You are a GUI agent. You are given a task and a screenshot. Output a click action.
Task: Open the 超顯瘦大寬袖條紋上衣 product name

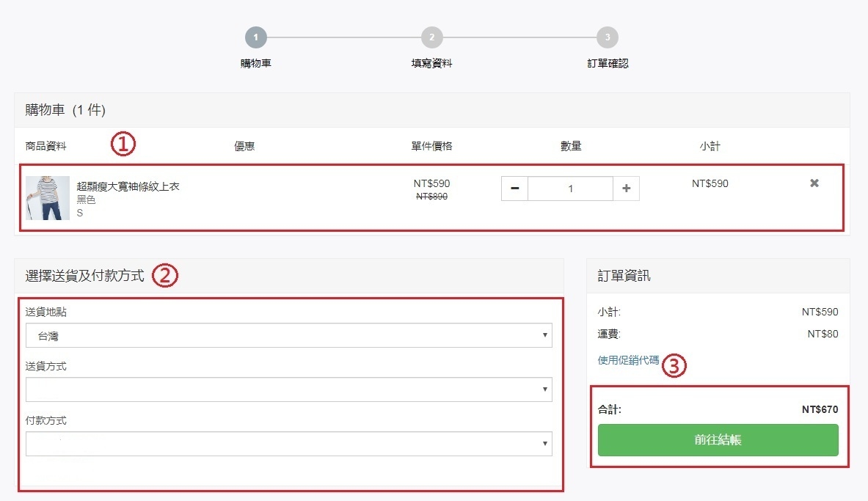click(128, 186)
